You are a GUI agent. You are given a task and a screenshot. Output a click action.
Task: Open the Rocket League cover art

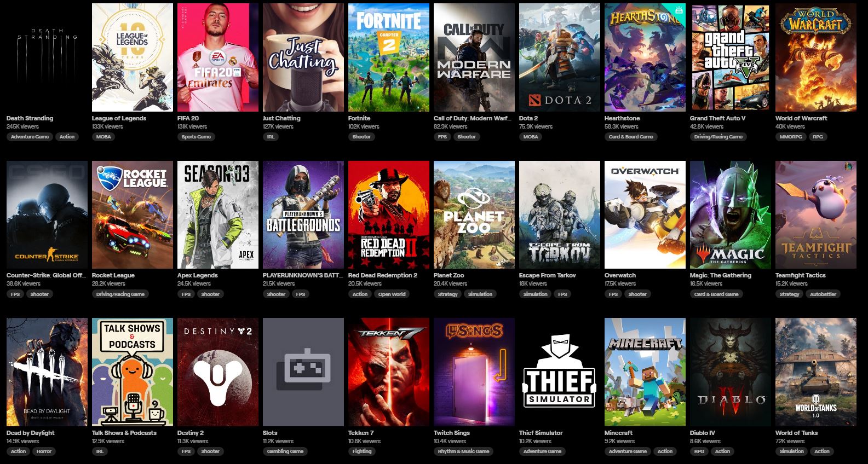[x=133, y=214]
